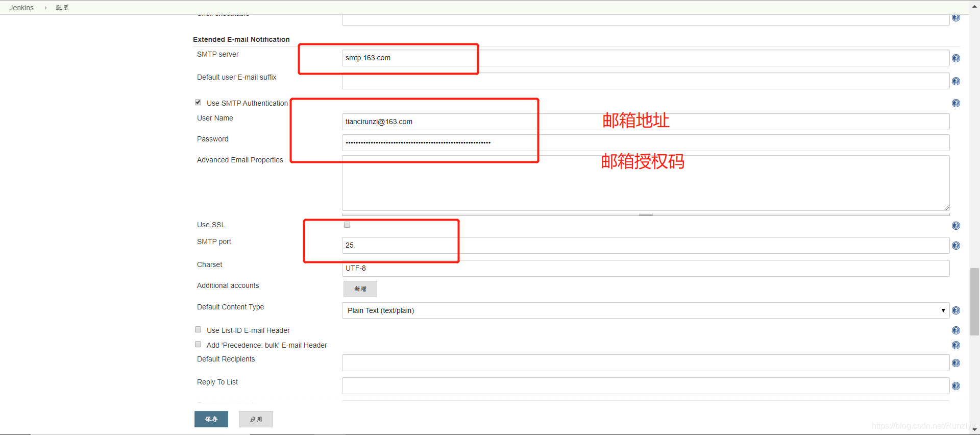Enable the Use SSL checkbox
The height and width of the screenshot is (435, 980).
(347, 225)
